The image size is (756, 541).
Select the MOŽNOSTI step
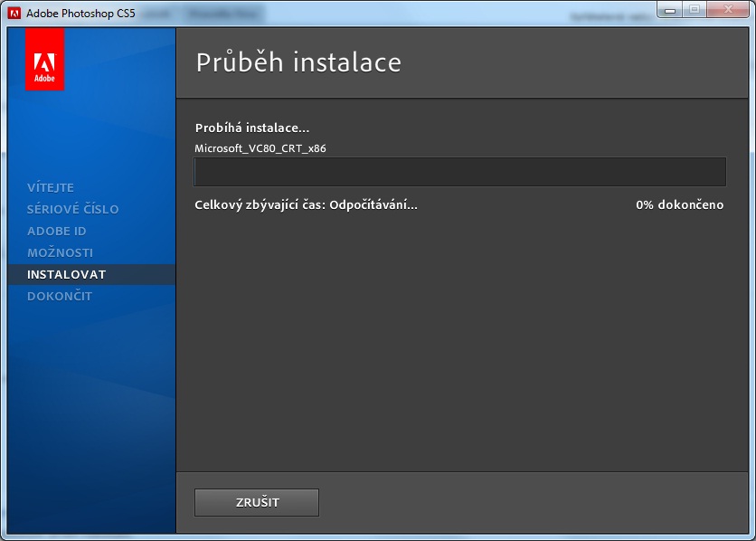pos(61,252)
